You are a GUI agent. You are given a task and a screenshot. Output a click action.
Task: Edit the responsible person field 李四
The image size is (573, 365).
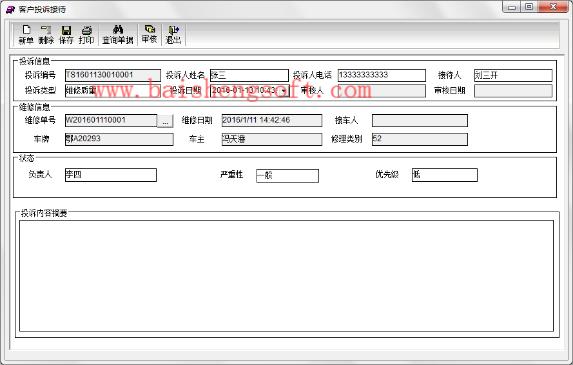[111, 175]
